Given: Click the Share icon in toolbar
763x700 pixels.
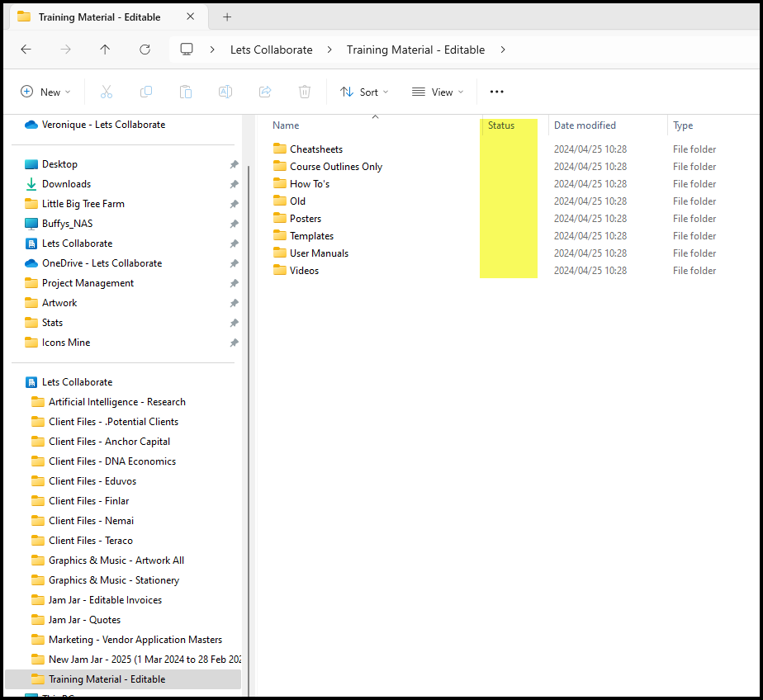Looking at the screenshot, I should click(265, 92).
